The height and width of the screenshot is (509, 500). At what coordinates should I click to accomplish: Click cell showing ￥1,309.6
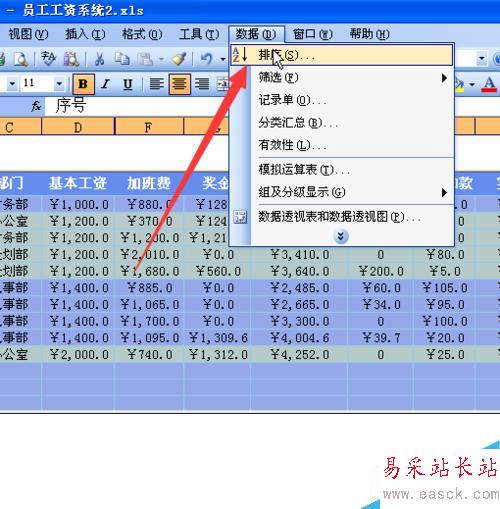point(217,338)
